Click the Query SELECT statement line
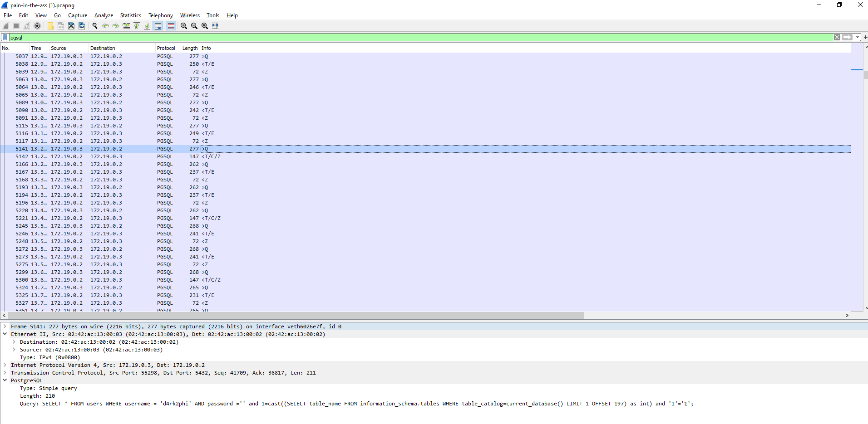The image size is (868, 424). (356, 404)
